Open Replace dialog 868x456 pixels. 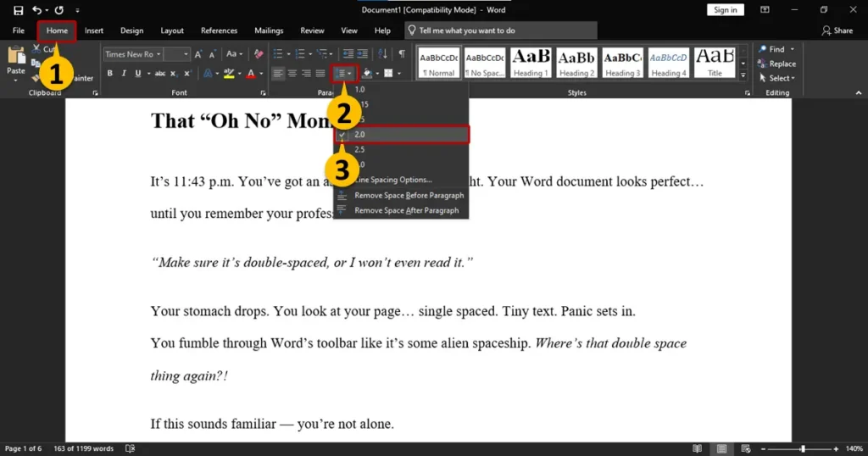click(776, 64)
